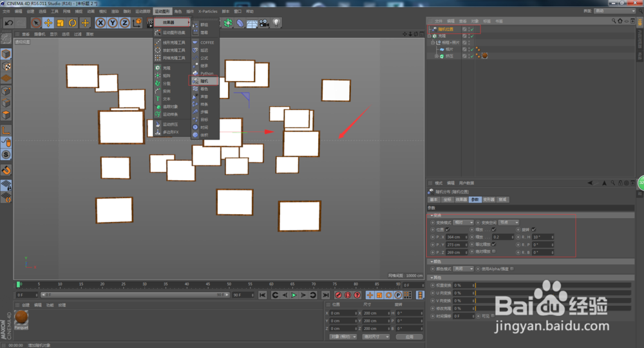Open the X-Particles menu

(x=208, y=12)
